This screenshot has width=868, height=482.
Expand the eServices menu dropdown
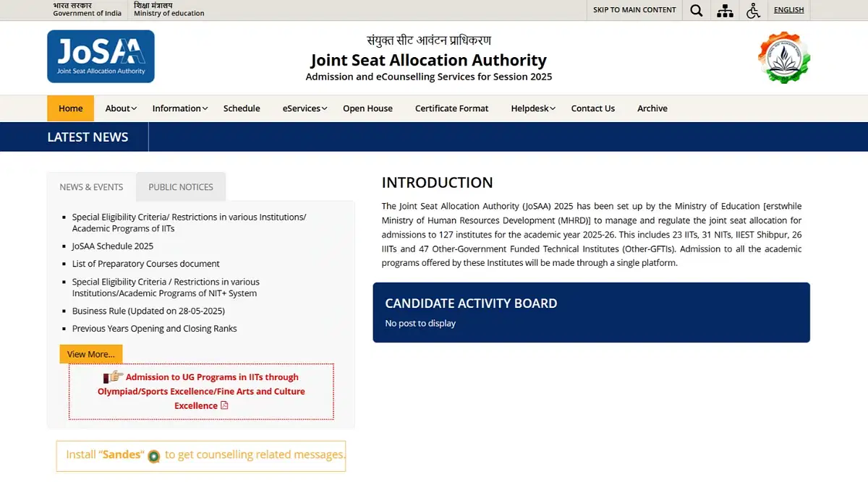[305, 108]
